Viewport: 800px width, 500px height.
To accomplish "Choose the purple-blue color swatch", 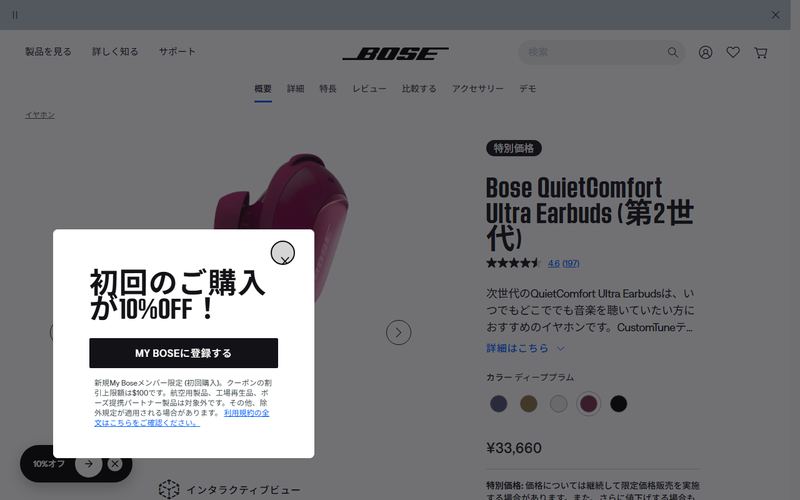I will [498, 404].
